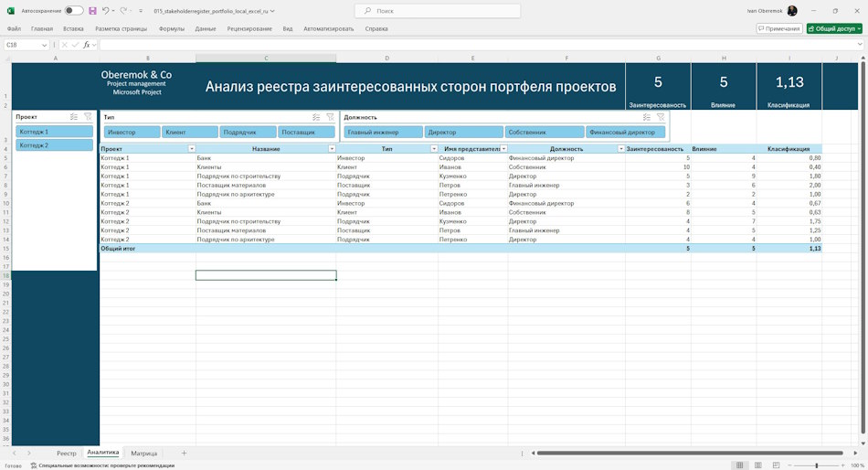The height and width of the screenshot is (470, 868).
Task: Toggle multi-select in the Должность slicer
Action: click(647, 117)
